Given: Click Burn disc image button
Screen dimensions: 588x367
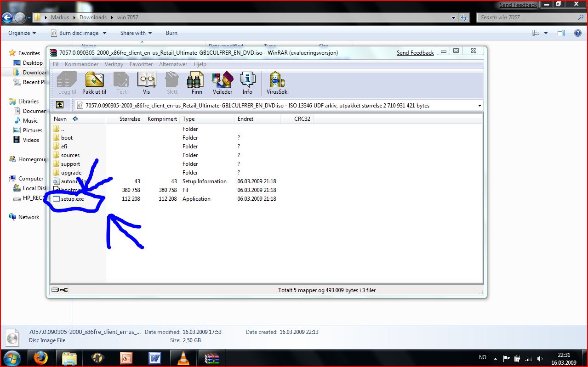Looking at the screenshot, I should coord(78,33).
